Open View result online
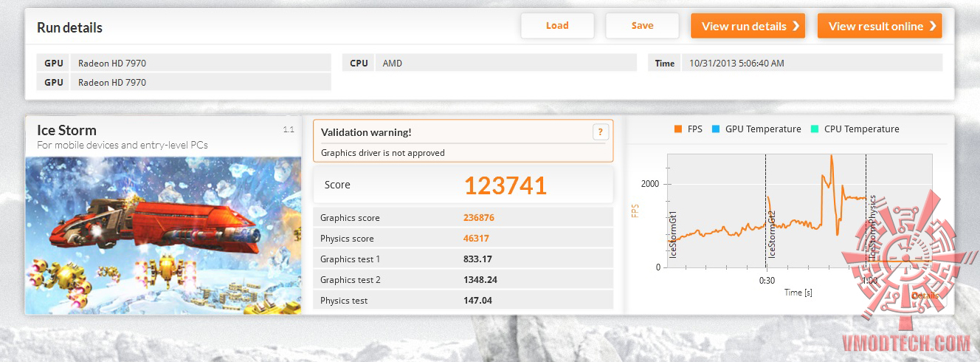Image resolution: width=980 pixels, height=362 pixels. coord(880,26)
